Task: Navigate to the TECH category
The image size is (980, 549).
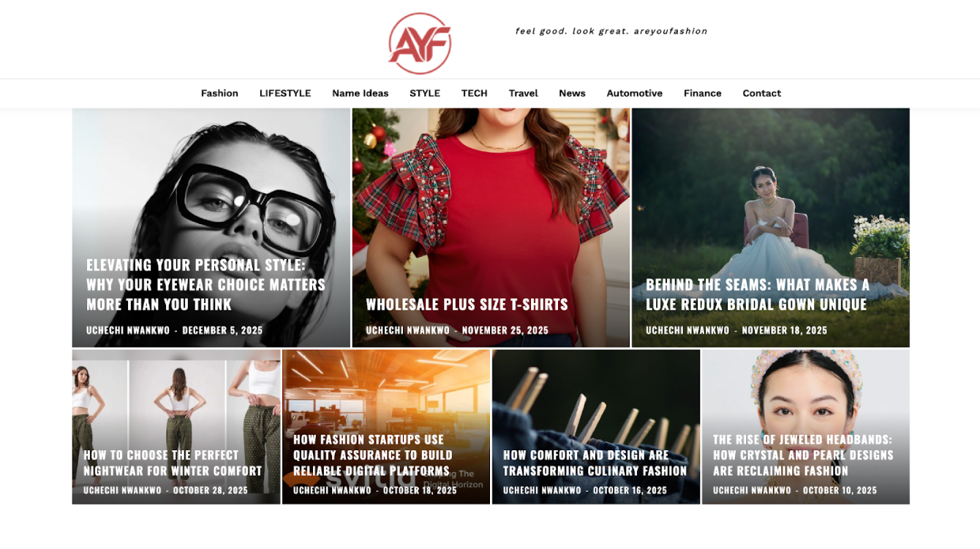Action: point(475,93)
